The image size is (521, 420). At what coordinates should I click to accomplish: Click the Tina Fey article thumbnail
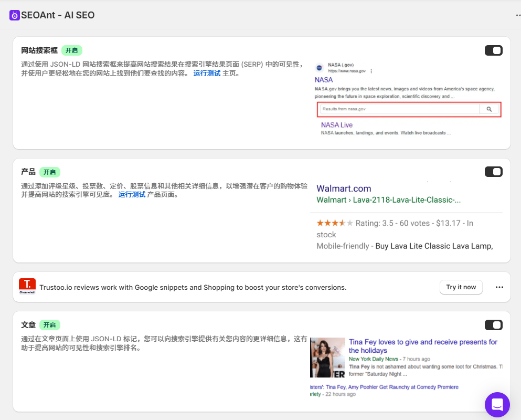pyautogui.click(x=327, y=358)
